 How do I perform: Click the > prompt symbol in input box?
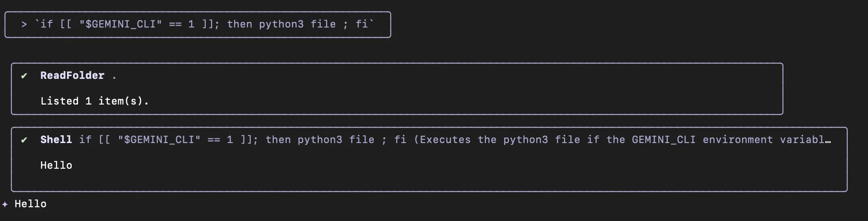24,24
